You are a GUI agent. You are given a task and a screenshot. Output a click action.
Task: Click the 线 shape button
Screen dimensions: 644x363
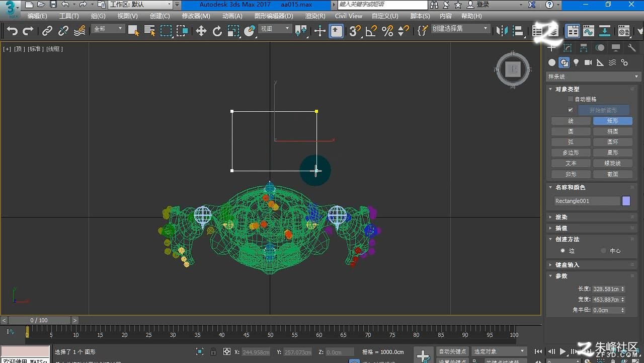pyautogui.click(x=571, y=121)
